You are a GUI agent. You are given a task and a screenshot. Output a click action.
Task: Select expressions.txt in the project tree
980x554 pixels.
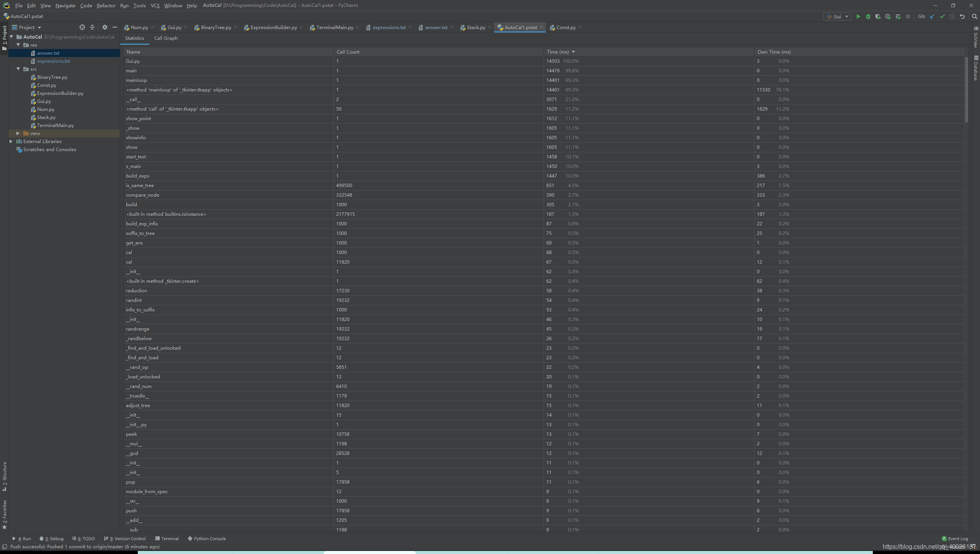tap(54, 61)
